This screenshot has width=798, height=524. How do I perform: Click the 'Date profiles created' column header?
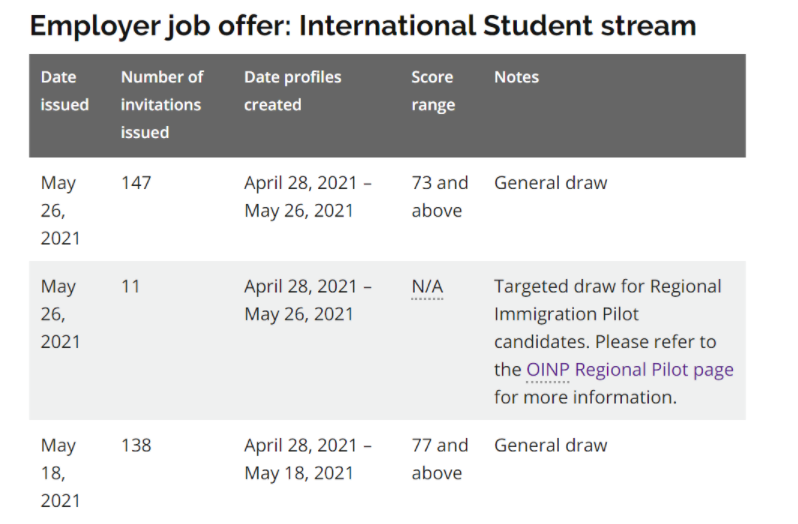pos(292,91)
